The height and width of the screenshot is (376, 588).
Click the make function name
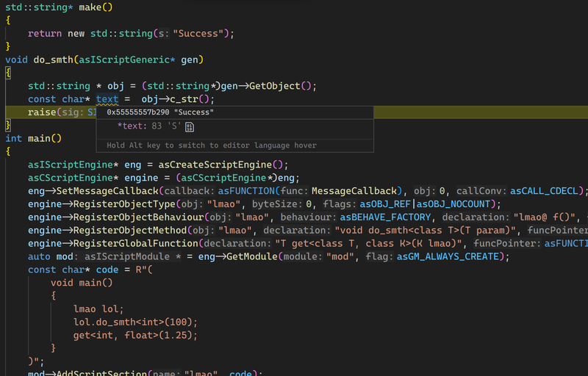[90, 7]
